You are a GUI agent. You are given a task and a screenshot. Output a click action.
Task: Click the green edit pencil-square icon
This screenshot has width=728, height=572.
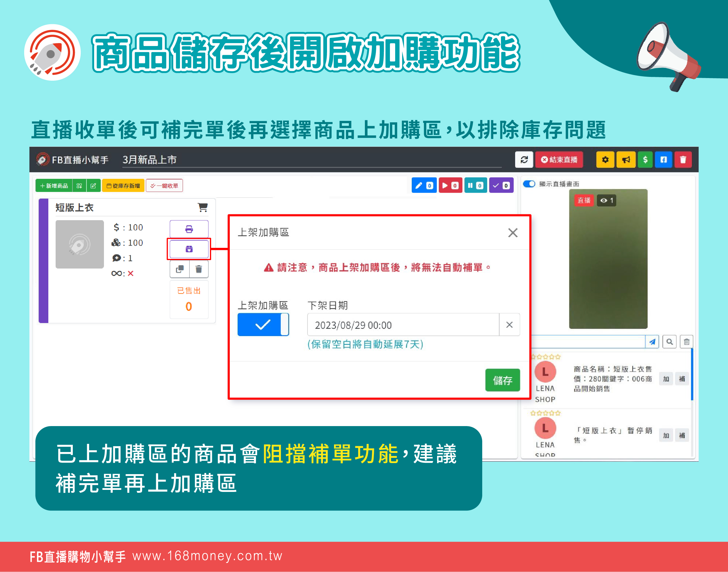coord(93,186)
